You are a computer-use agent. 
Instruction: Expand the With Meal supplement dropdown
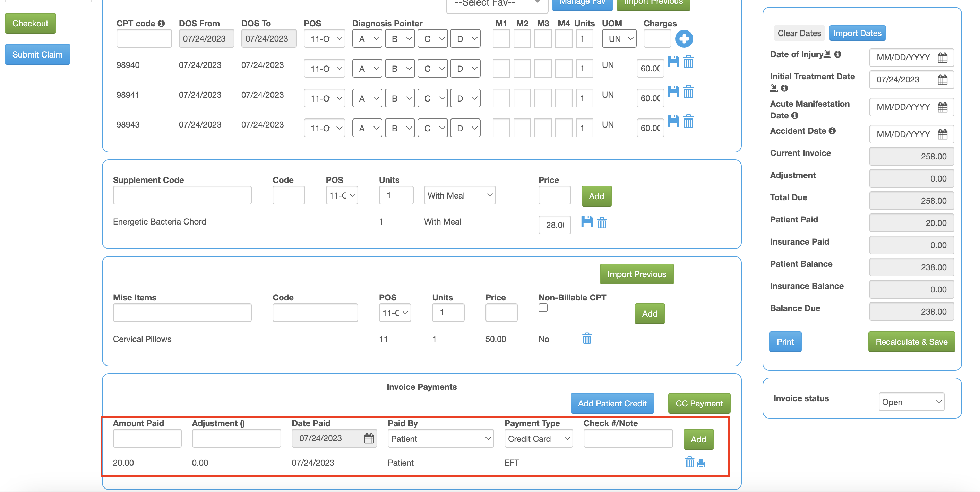459,195
